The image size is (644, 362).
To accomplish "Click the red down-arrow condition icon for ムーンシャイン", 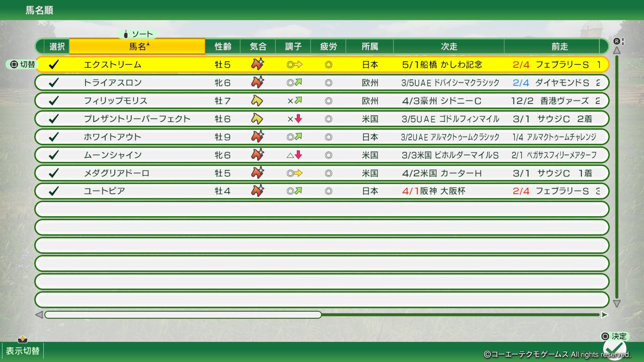I will point(298,155).
